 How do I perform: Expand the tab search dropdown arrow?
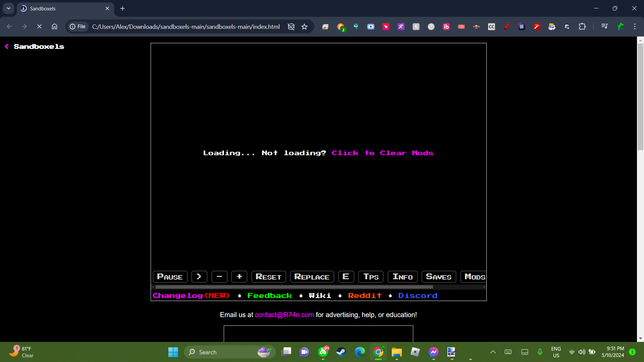pyautogui.click(x=8, y=8)
